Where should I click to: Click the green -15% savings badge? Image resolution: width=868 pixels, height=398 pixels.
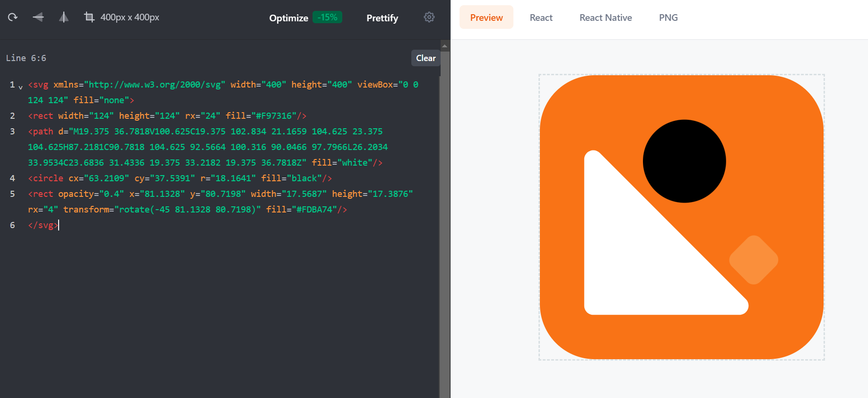point(327,18)
